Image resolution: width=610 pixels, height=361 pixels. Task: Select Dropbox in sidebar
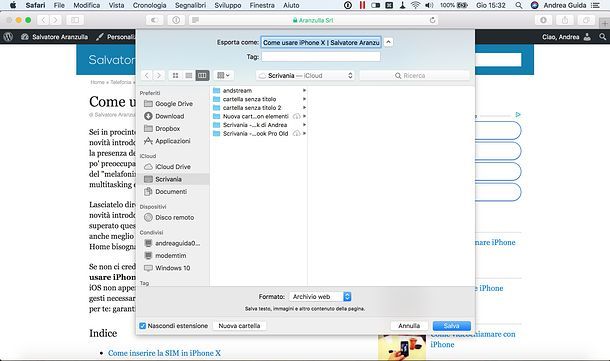174,128
